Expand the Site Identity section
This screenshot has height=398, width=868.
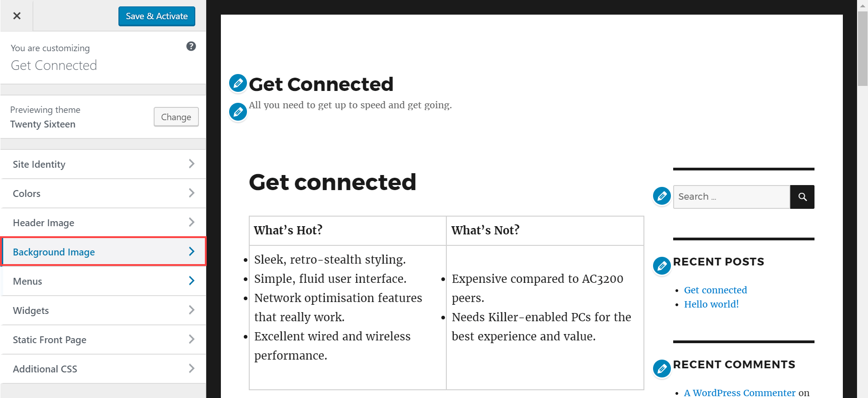(x=103, y=164)
